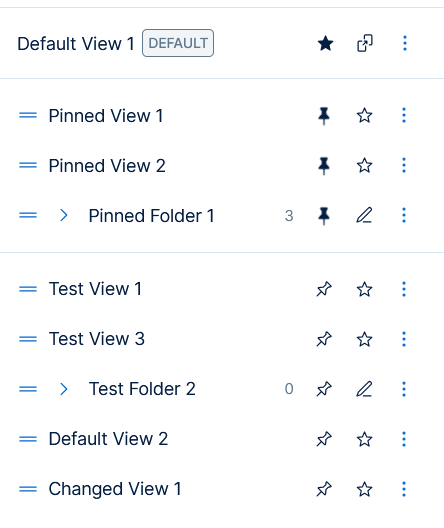
Task: Unpin Pinned View 1
Action: [x=324, y=116]
